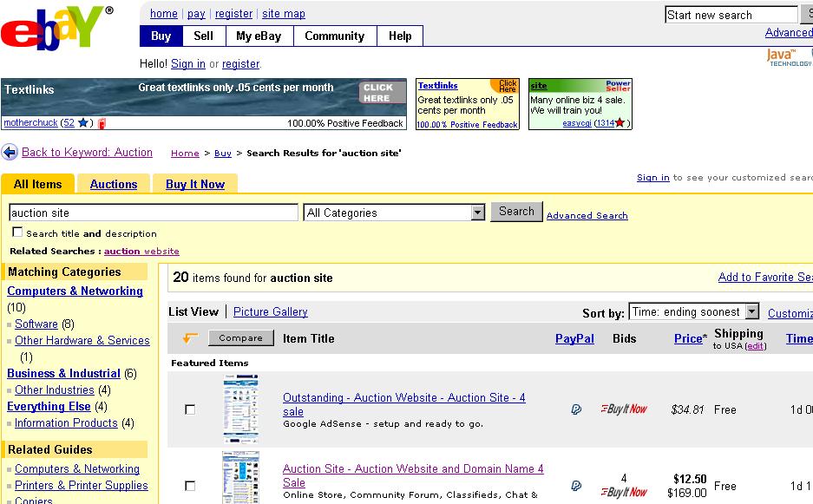
Task: Click the register link at top
Action: click(x=234, y=14)
